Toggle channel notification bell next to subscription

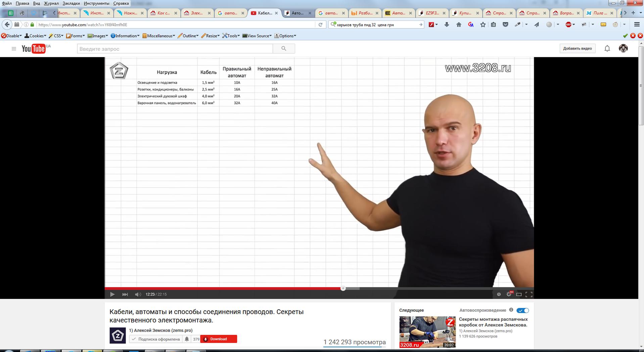[x=187, y=339]
